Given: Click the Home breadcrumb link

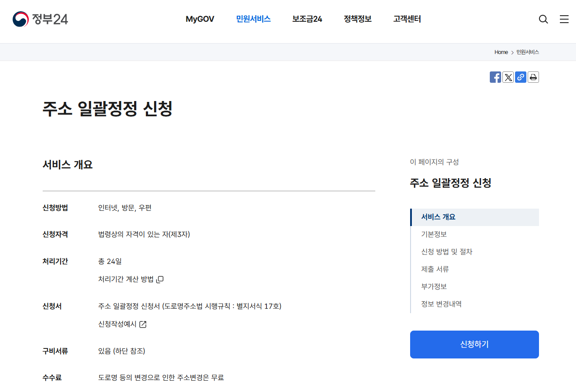Looking at the screenshot, I should [x=501, y=52].
